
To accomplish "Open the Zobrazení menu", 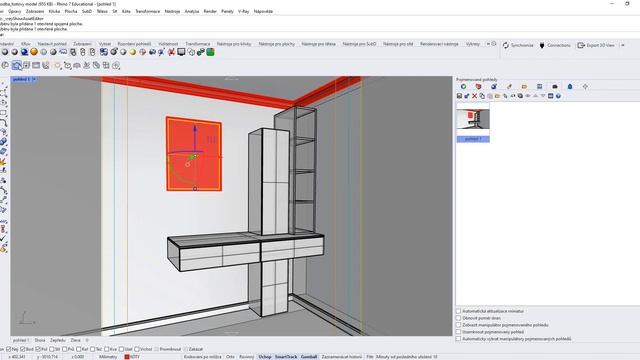I will [35, 11].
